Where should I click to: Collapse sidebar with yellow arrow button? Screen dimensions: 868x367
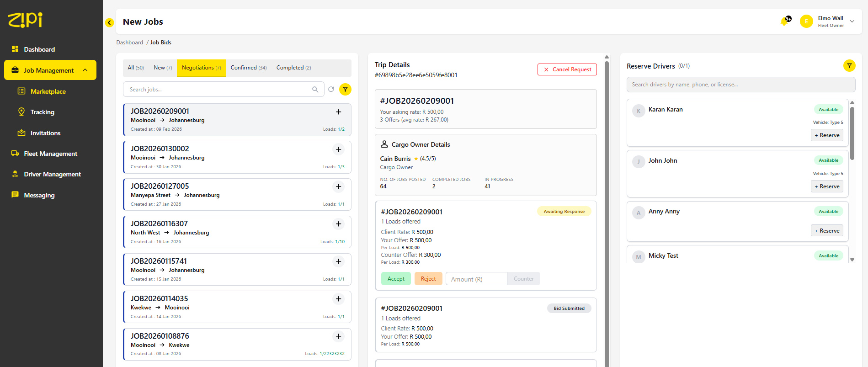tap(109, 22)
